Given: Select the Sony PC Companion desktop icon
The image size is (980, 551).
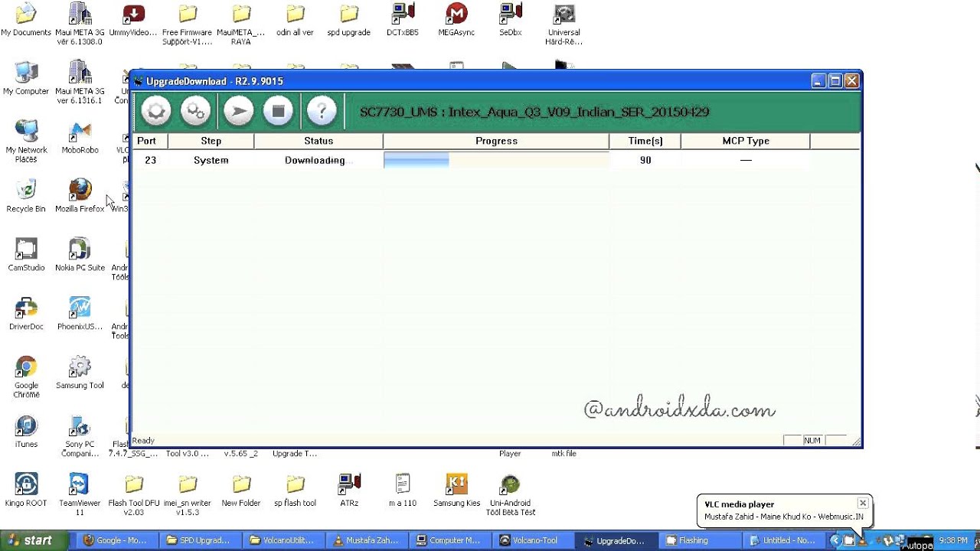Looking at the screenshot, I should click(x=80, y=435).
